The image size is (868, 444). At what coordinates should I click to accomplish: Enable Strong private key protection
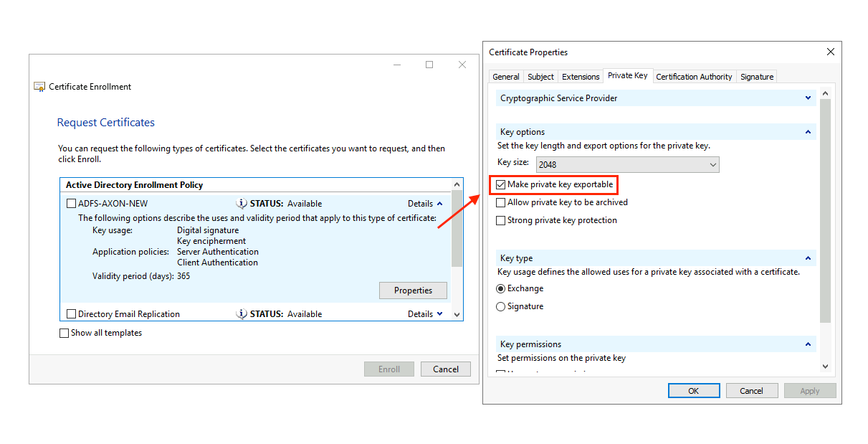500,220
